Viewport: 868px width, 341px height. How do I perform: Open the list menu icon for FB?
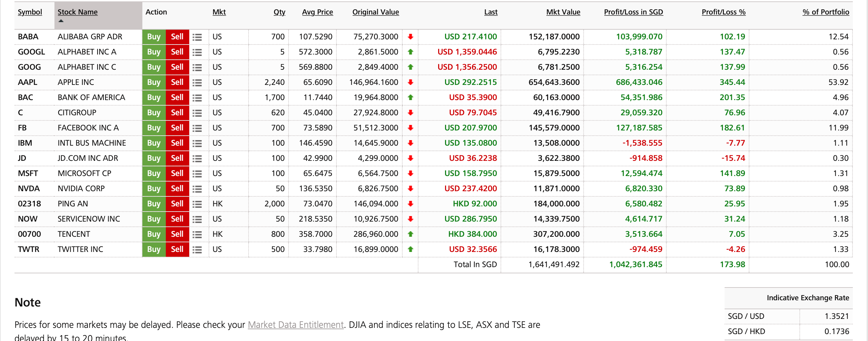click(x=197, y=128)
